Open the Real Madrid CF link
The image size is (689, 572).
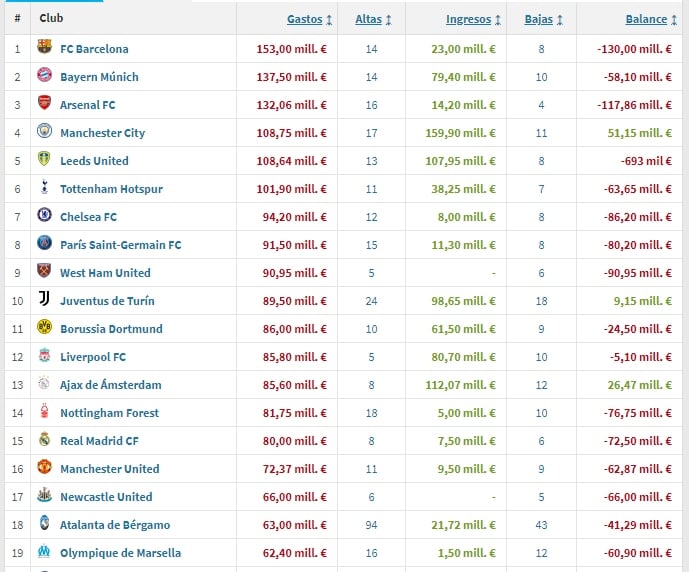click(x=99, y=441)
